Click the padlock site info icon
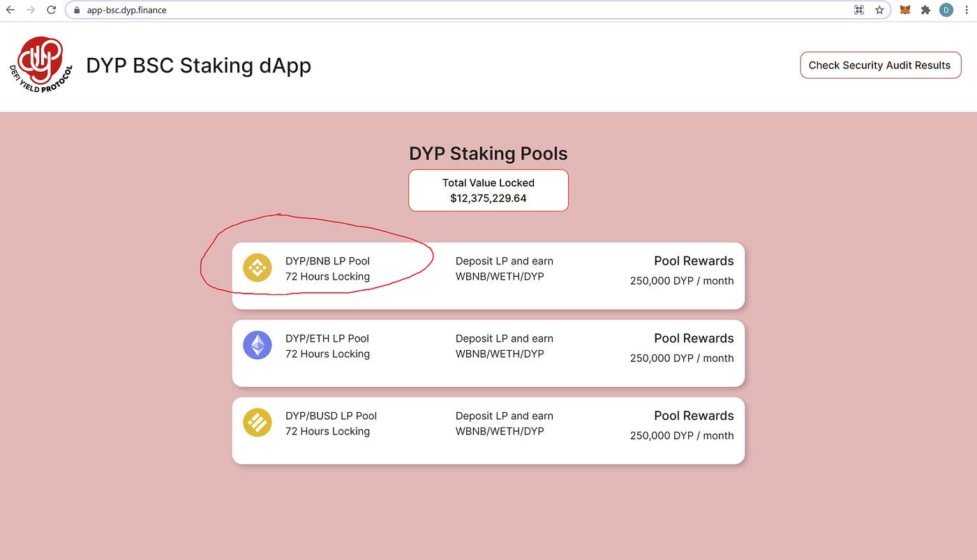This screenshot has width=977, height=560. 77,10
